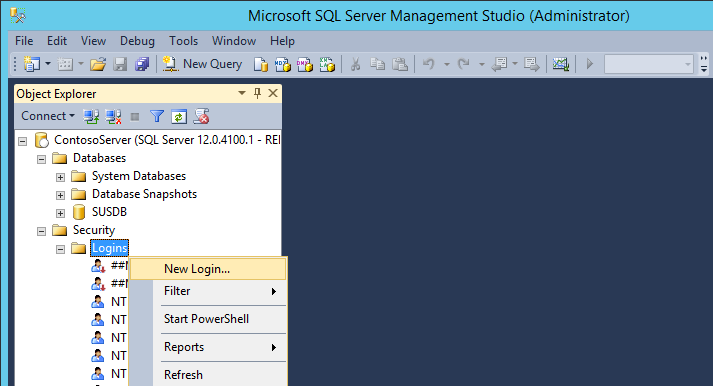Open the Undo history dropdown arrow
Image resolution: width=713 pixels, height=386 pixels.
point(447,65)
